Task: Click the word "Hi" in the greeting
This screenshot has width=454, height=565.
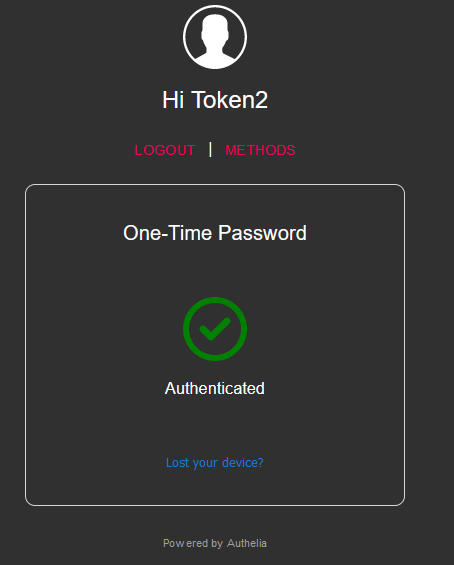Action: point(173,100)
